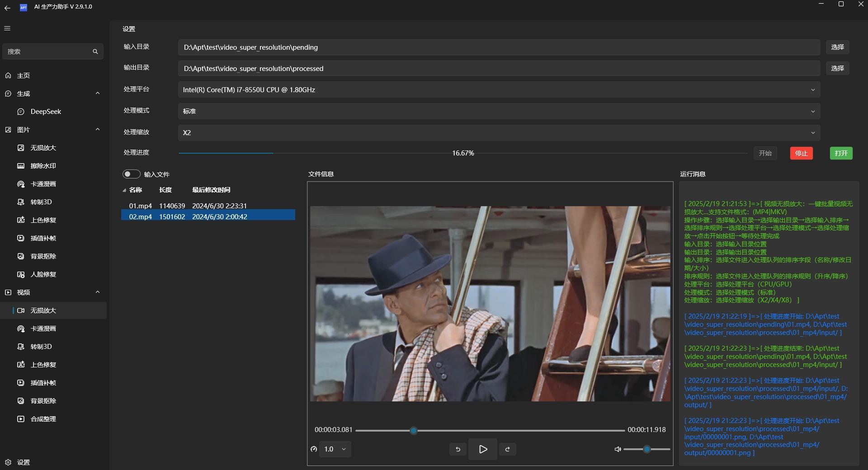Click the 开始 start button
Image resolution: width=868 pixels, height=470 pixels.
point(765,153)
